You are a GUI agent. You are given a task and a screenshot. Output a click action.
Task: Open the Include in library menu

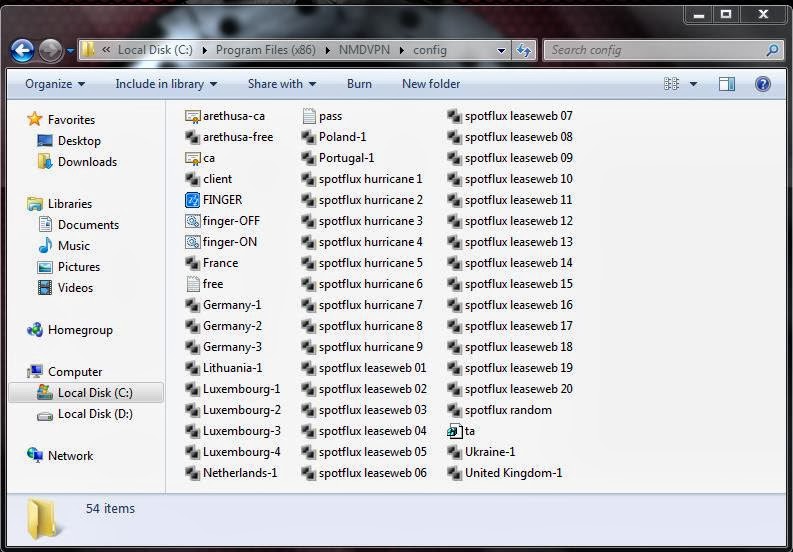[x=166, y=84]
